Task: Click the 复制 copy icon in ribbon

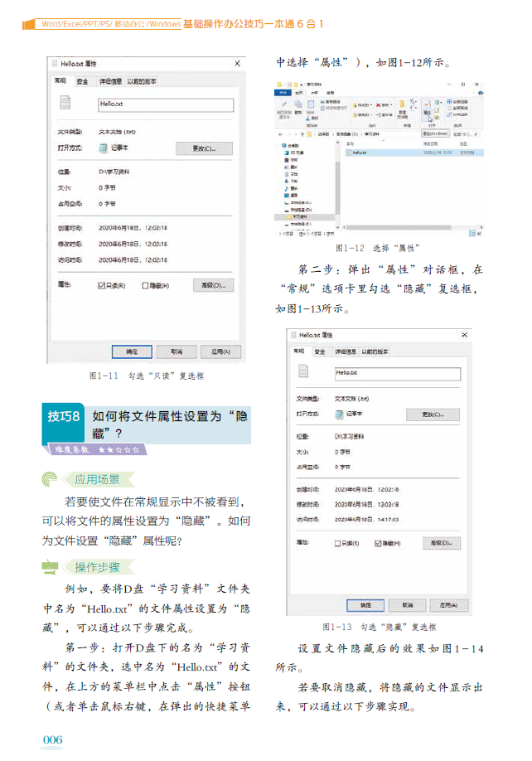Action: (298, 104)
